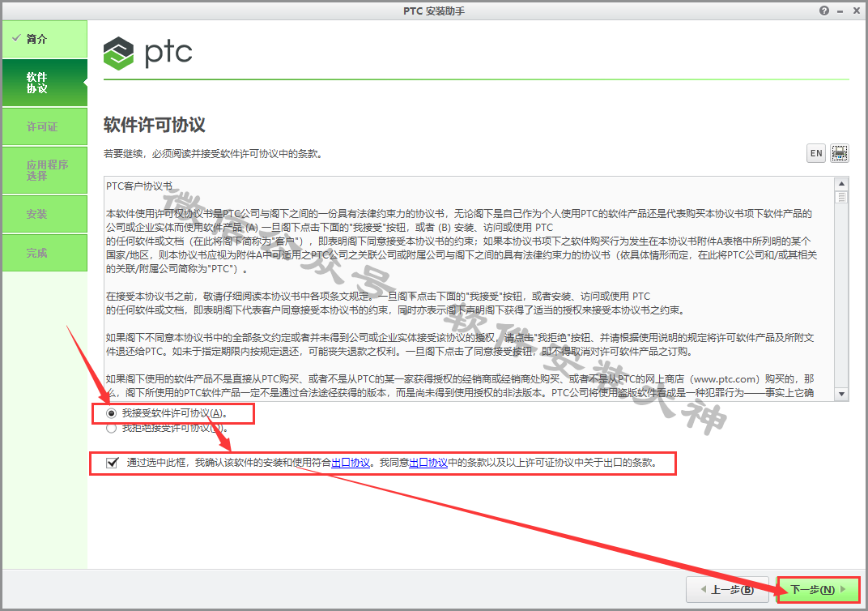Close the PTC installer window
The height and width of the screenshot is (611, 868).
pyautogui.click(x=856, y=11)
